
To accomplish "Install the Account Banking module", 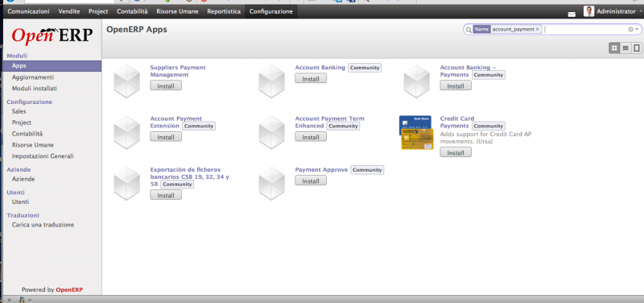I will [311, 78].
